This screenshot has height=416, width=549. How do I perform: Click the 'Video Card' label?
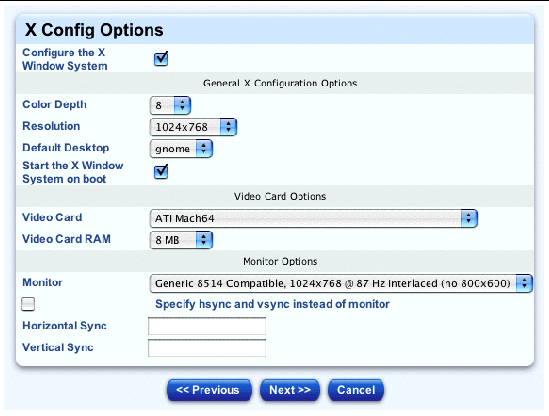(52, 217)
